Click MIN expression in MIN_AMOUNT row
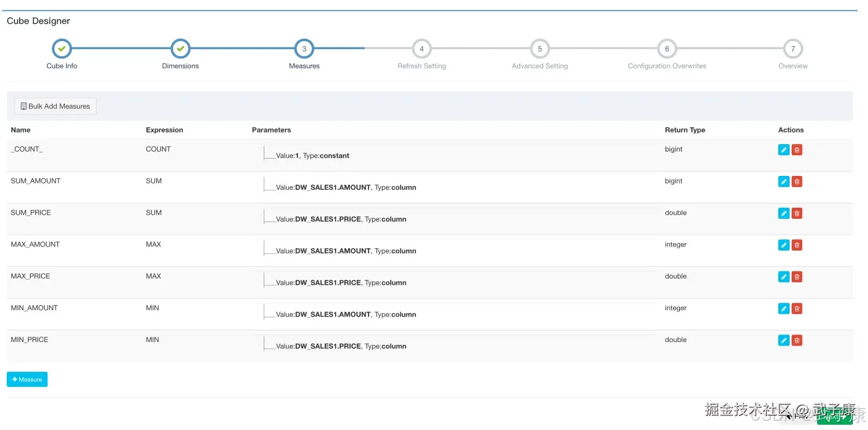Viewport: 868px width, 430px height. [x=153, y=308]
